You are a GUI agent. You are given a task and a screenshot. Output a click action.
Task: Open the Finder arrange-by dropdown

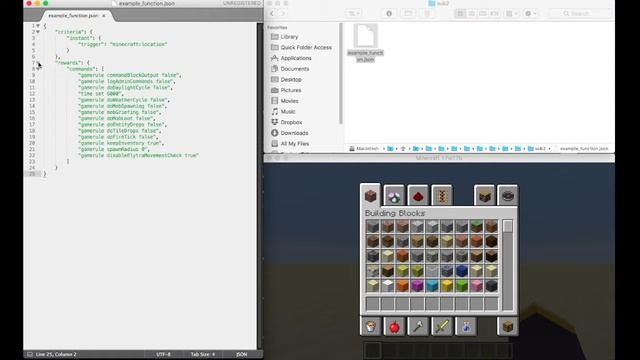pos(511,13)
